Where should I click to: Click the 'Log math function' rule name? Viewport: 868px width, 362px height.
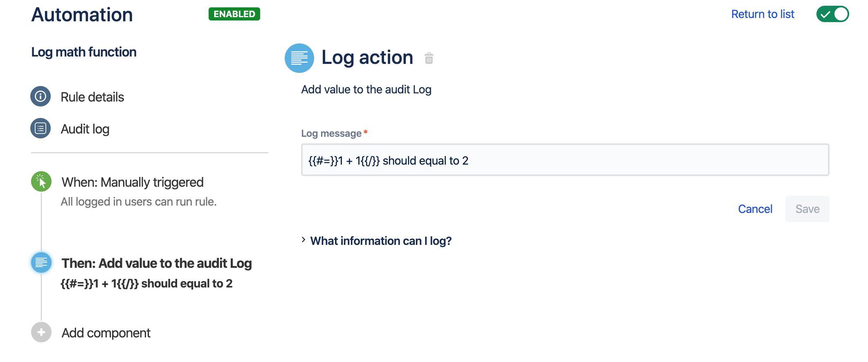(84, 52)
